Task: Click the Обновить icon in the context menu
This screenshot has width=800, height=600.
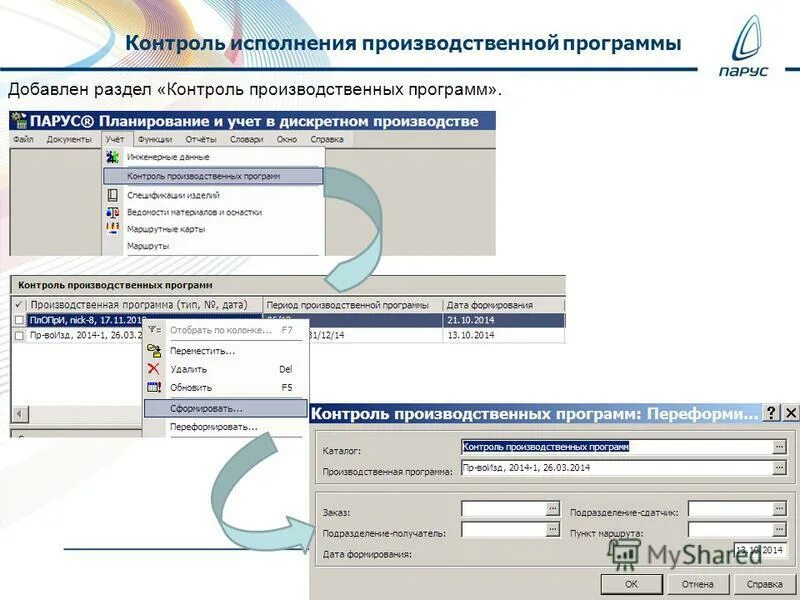Action: [x=152, y=386]
